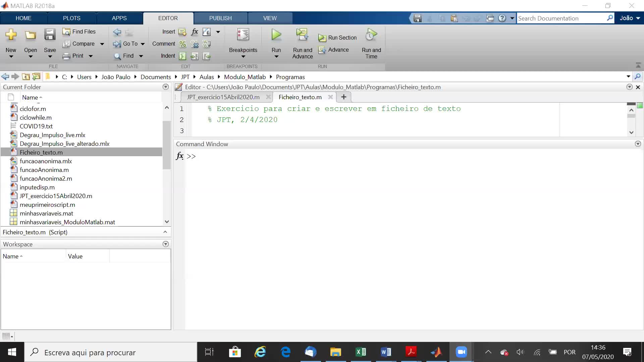Switch to the HOME tab
Viewport: 644px width, 362px height.
[23, 18]
